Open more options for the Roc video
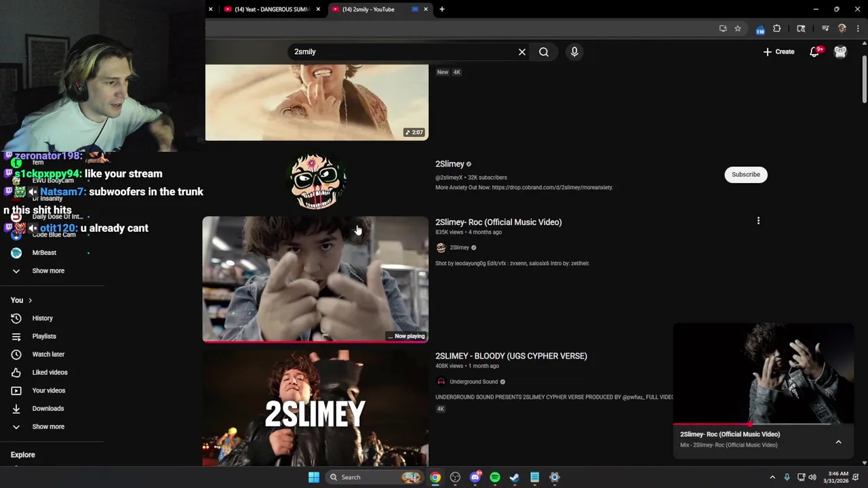 (x=758, y=221)
